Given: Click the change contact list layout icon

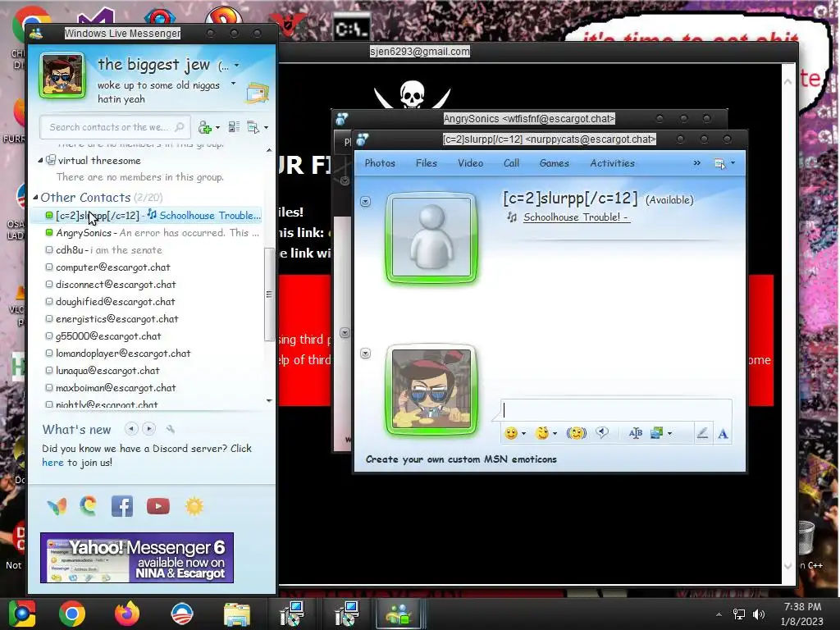Looking at the screenshot, I should coord(234,127).
